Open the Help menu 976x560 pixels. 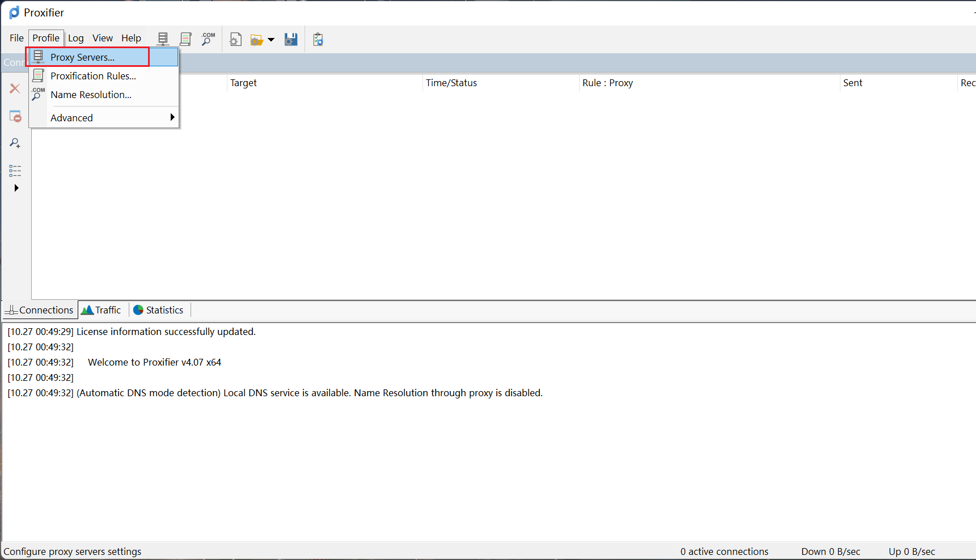(131, 38)
